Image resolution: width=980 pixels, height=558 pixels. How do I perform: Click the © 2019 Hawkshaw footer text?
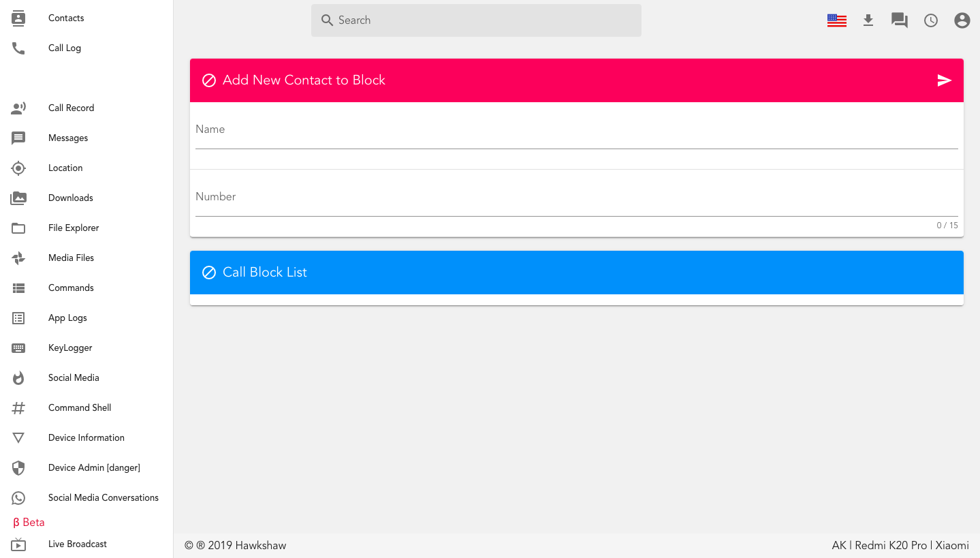coord(236,546)
